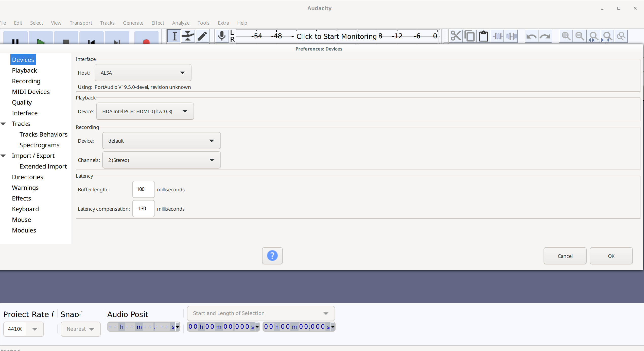Select Directories preferences category

[27, 177]
